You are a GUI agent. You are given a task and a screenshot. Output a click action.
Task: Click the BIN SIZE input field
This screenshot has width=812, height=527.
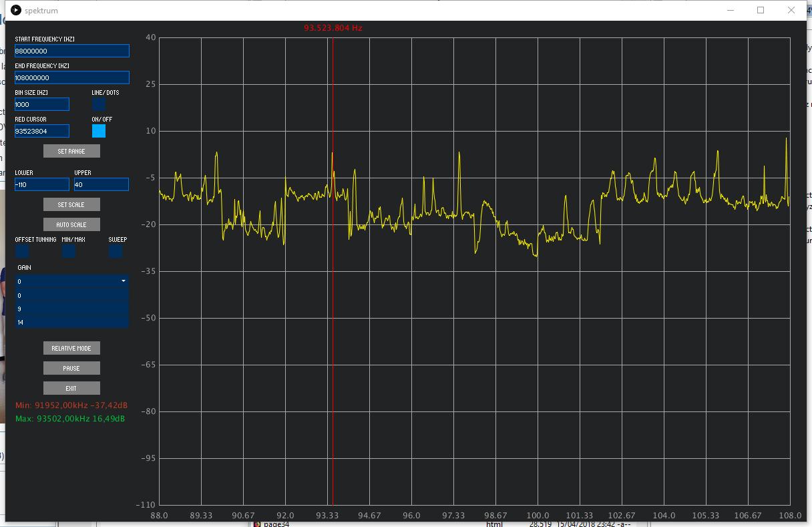tap(41, 104)
